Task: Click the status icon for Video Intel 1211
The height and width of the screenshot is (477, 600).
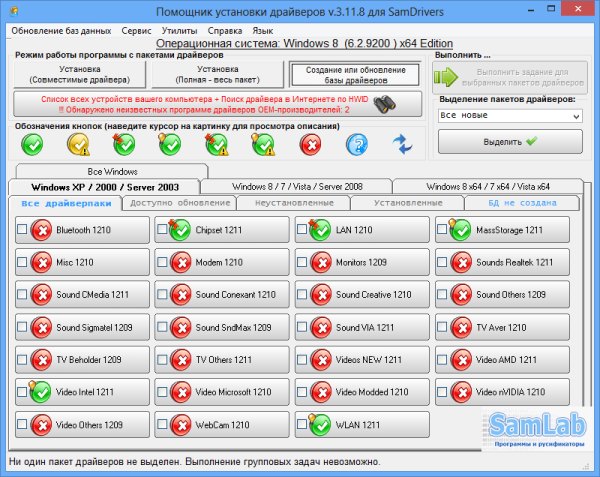Action: click(41, 392)
